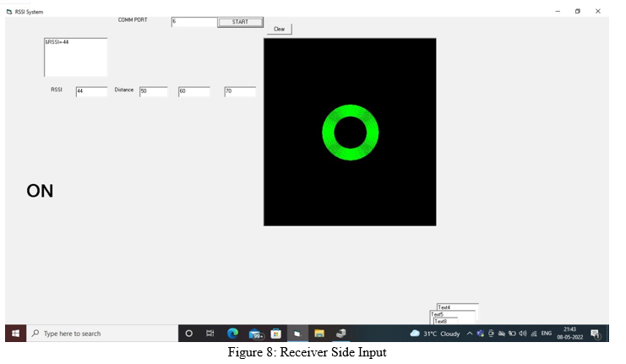Image resolution: width=626 pixels, height=364 pixels.
Task: Open File Explorer from the taskbar
Action: coord(319,334)
